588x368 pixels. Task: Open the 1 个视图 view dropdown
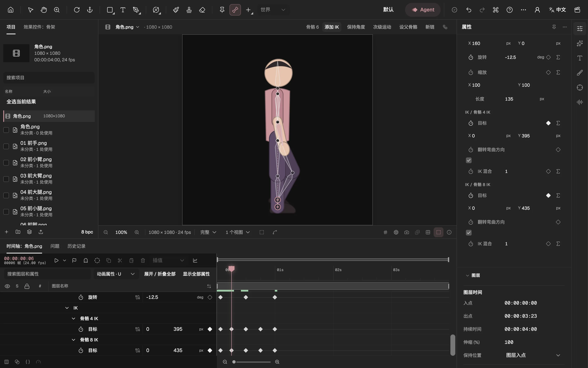238,232
